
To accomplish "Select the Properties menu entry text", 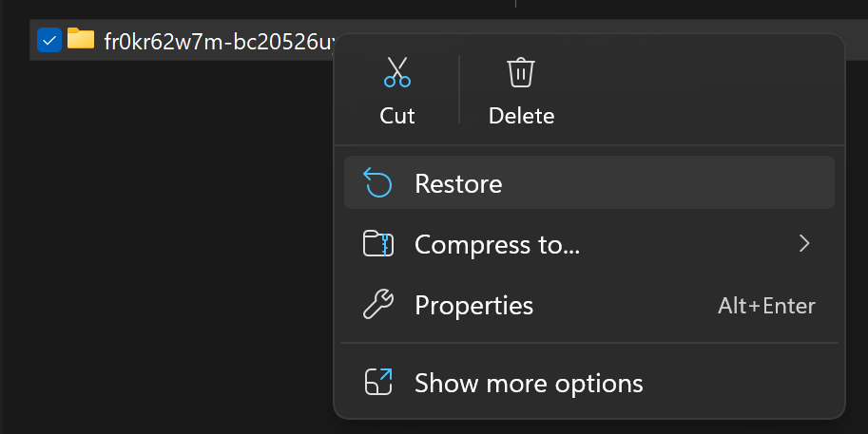I will coord(473,306).
